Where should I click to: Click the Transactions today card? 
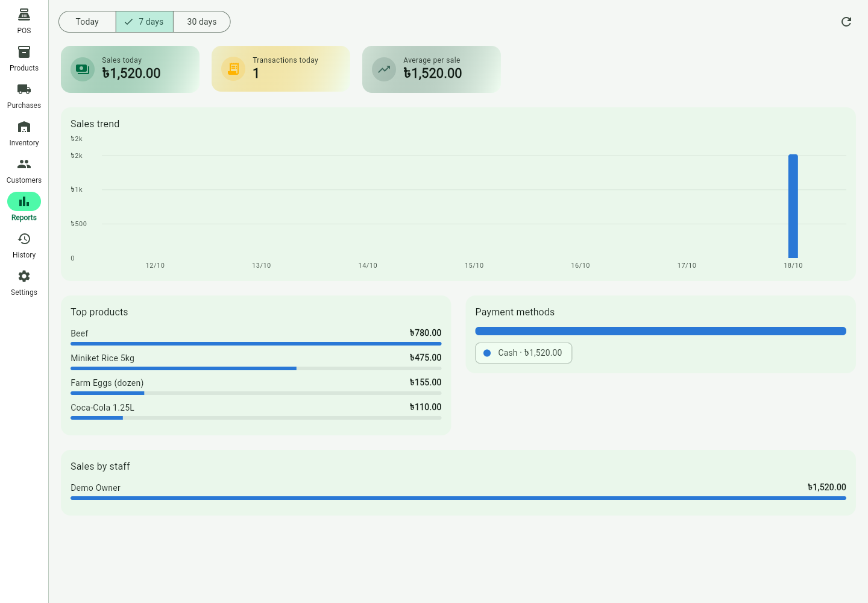pos(281,69)
